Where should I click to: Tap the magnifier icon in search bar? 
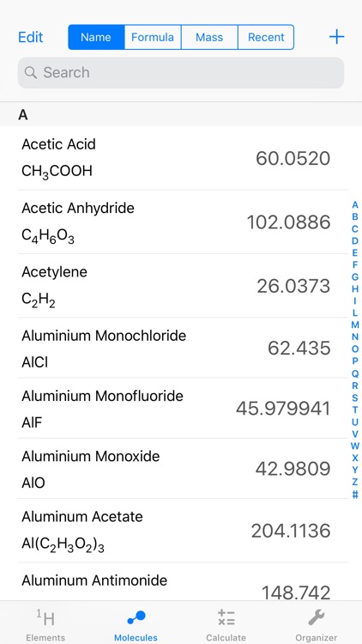pyautogui.click(x=30, y=73)
